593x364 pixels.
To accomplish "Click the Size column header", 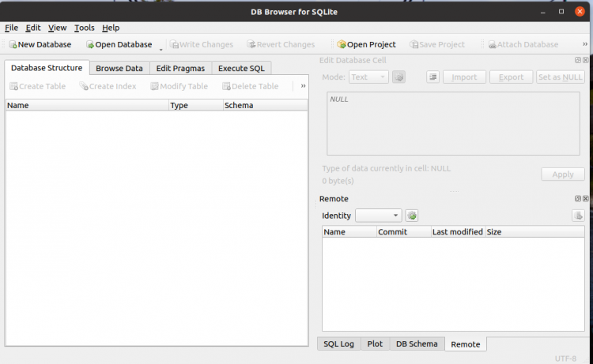I will pyautogui.click(x=534, y=232).
